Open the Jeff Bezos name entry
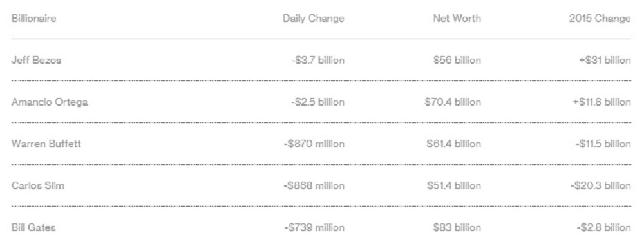This screenshot has width=644, height=246. (36, 61)
